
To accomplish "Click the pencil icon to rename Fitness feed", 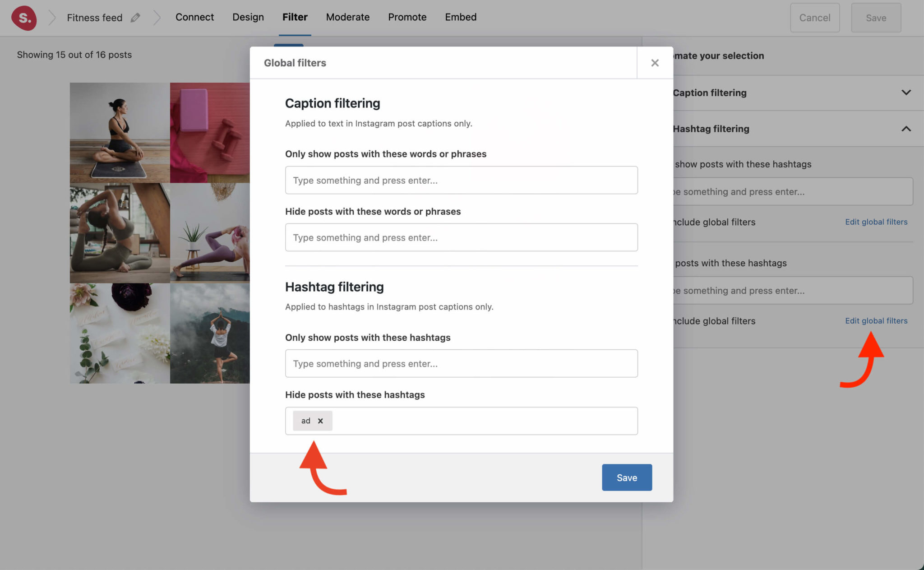I will [134, 17].
